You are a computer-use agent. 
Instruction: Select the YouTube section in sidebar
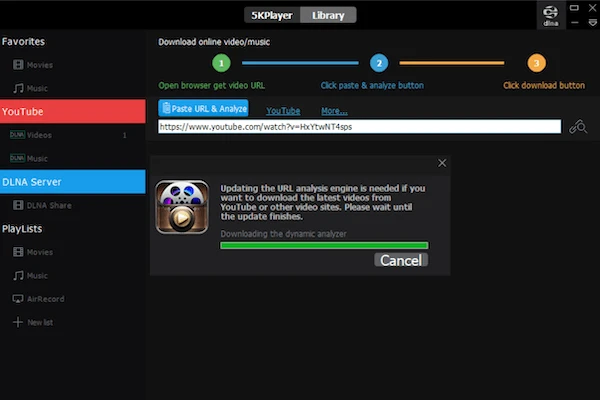tap(73, 111)
